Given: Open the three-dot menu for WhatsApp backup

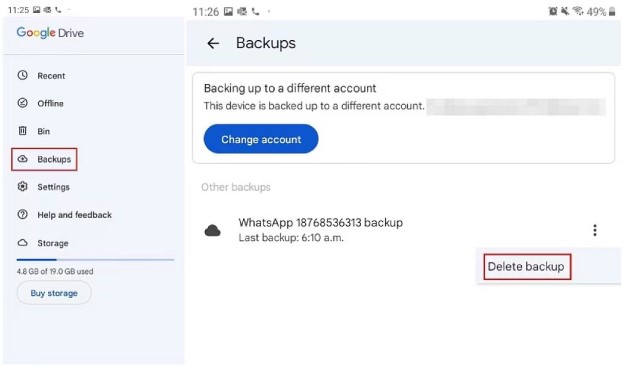Looking at the screenshot, I should point(595,230).
